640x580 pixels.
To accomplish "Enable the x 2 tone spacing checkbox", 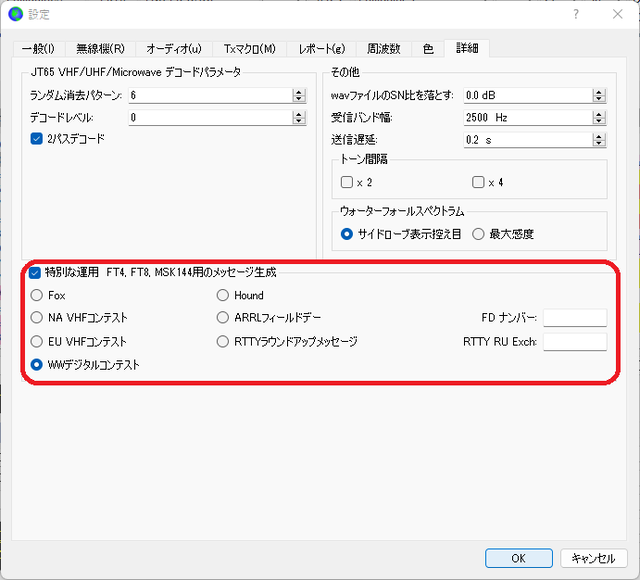I will pos(356,182).
